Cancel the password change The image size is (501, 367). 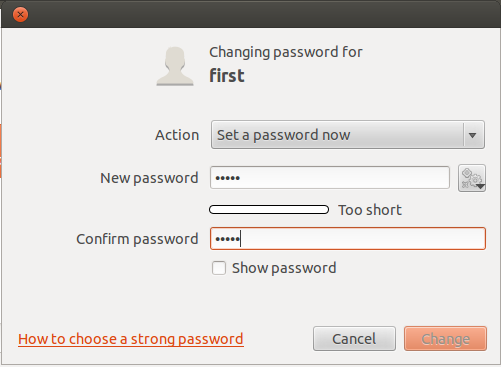tap(354, 339)
